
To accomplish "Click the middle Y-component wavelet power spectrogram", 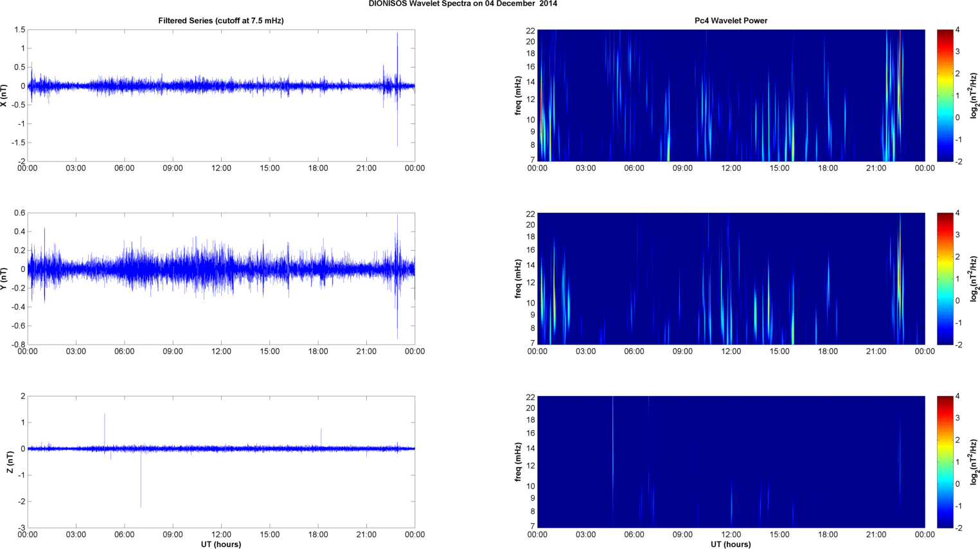I will pyautogui.click(x=731, y=278).
